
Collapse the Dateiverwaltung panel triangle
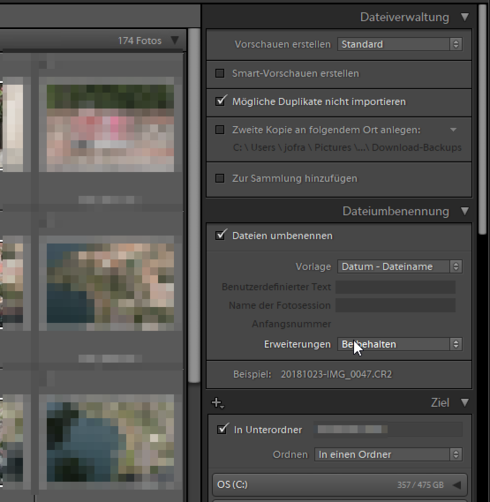click(465, 17)
